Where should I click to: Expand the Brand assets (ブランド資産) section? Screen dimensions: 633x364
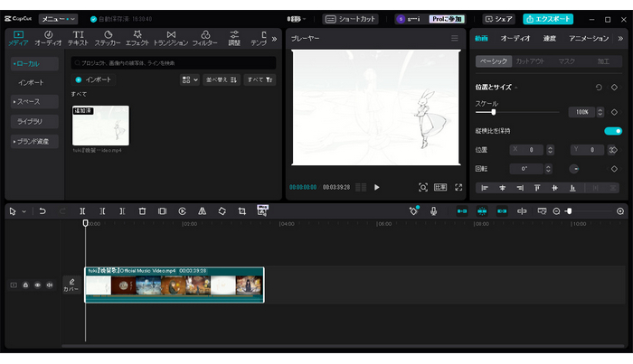(x=34, y=141)
